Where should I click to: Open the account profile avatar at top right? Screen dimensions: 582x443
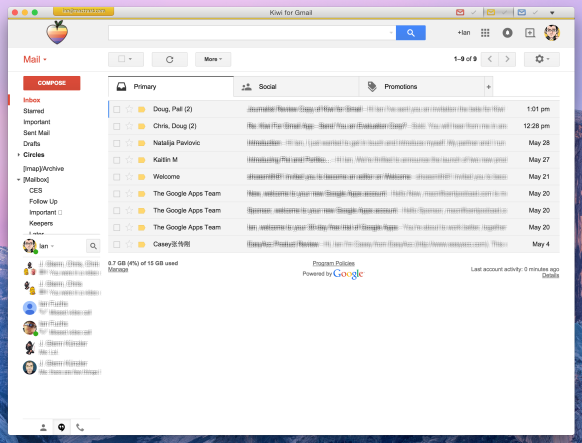(x=552, y=33)
